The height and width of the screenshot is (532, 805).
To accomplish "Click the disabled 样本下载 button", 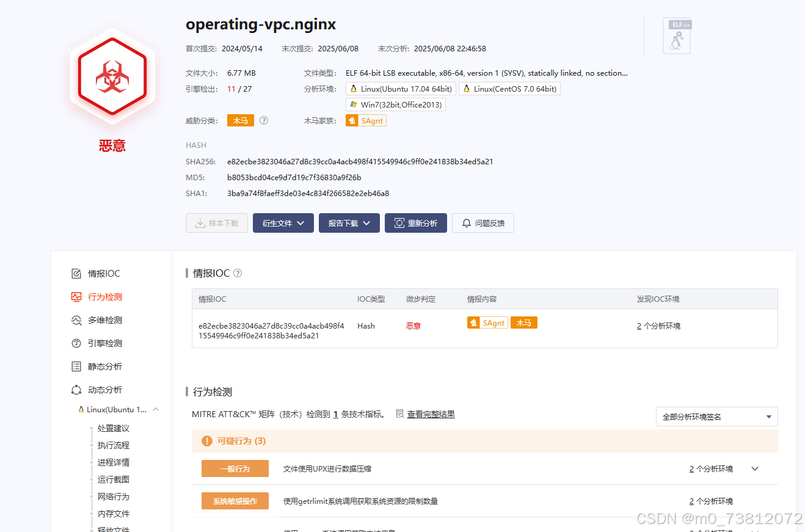I will pyautogui.click(x=217, y=223).
